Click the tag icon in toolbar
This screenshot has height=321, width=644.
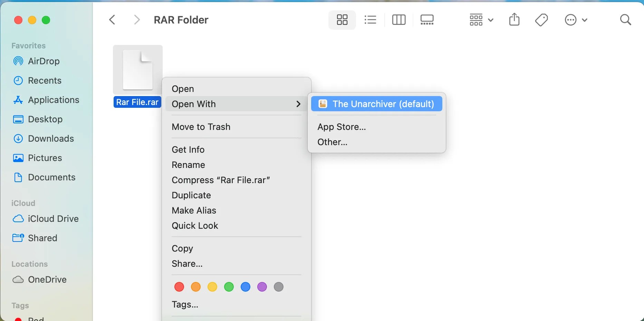(541, 20)
